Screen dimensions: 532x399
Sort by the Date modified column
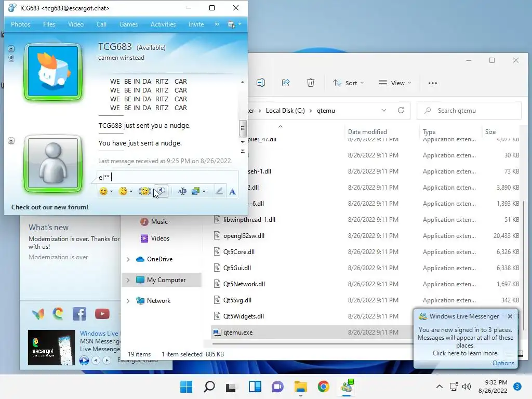click(x=367, y=132)
